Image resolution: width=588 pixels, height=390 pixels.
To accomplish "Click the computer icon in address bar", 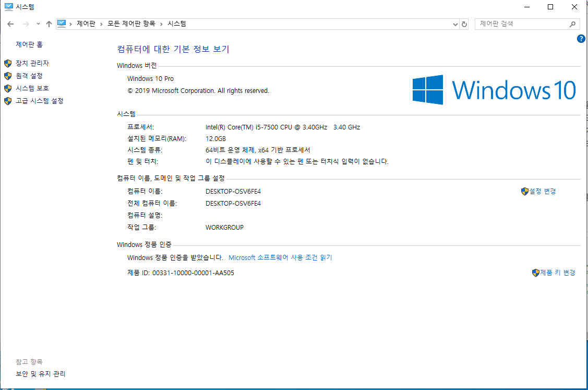I will [x=62, y=23].
